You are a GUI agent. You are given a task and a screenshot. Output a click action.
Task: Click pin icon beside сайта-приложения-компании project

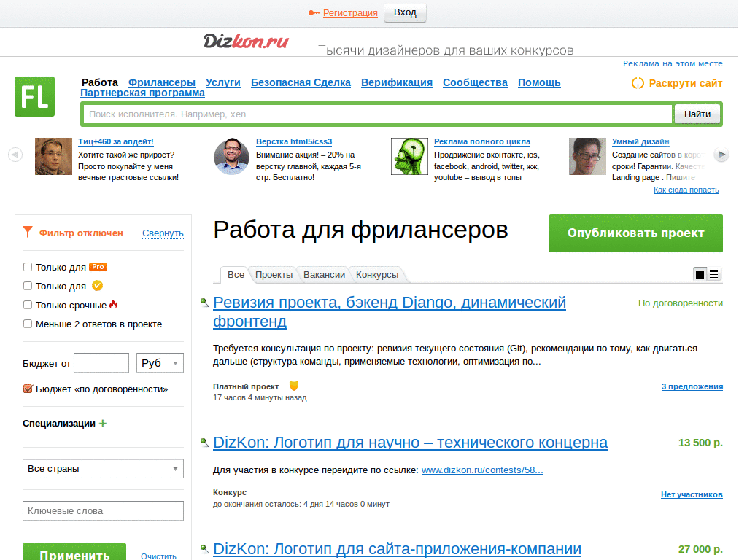204,549
